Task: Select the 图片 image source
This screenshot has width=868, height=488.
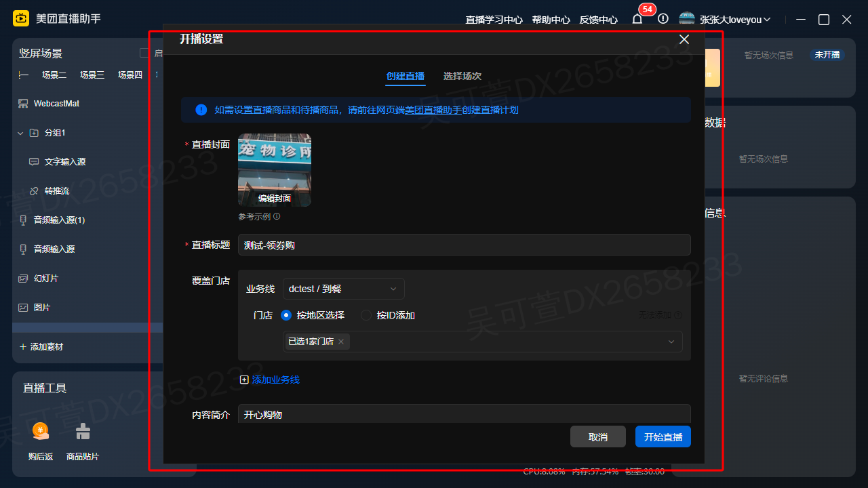Action: tap(45, 307)
